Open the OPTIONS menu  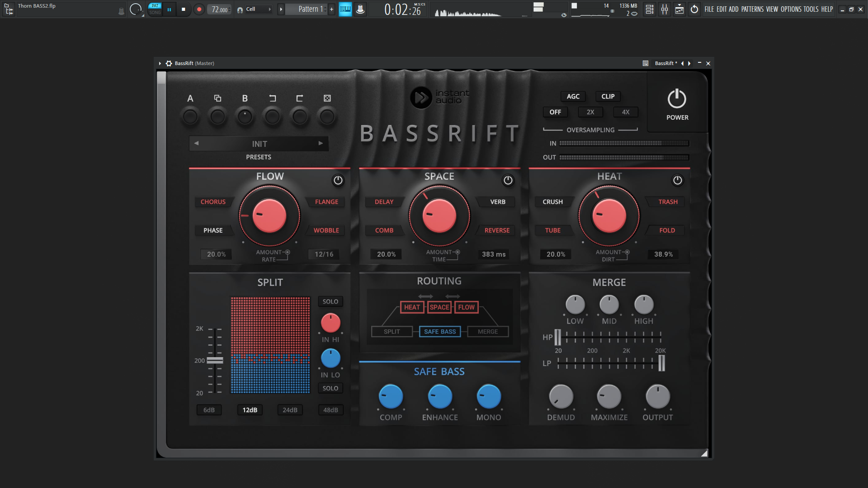[x=791, y=9]
